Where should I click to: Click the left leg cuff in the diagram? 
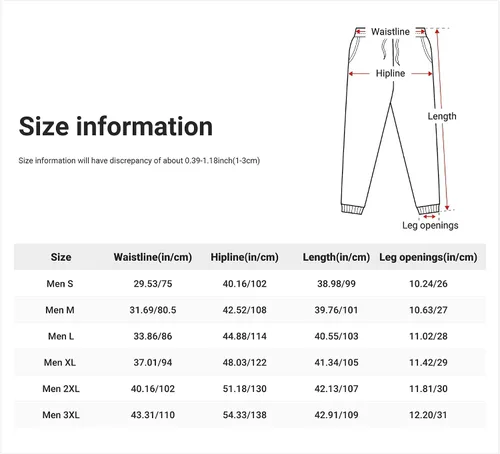352,209
